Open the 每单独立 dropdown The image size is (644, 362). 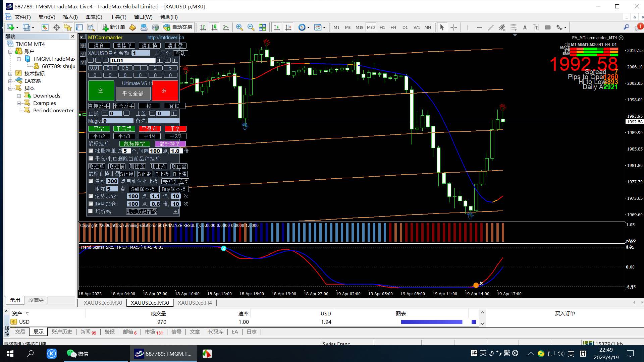pyautogui.click(x=175, y=181)
